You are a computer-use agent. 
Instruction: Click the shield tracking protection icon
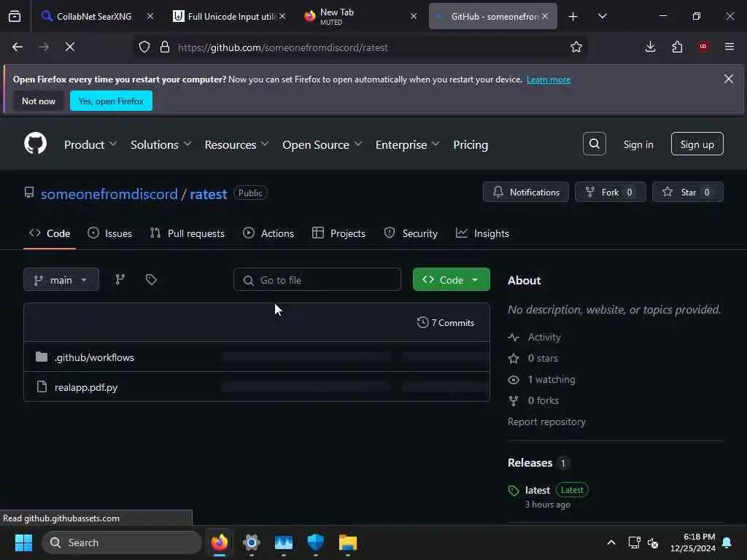click(x=144, y=47)
